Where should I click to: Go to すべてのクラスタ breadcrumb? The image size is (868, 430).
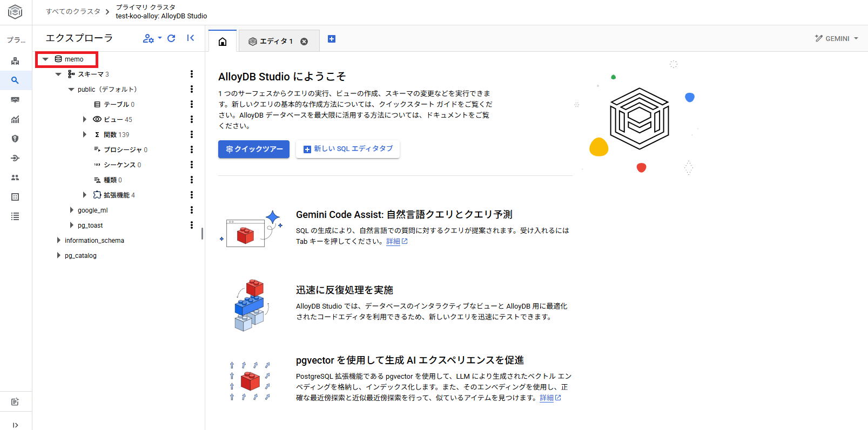click(x=73, y=11)
